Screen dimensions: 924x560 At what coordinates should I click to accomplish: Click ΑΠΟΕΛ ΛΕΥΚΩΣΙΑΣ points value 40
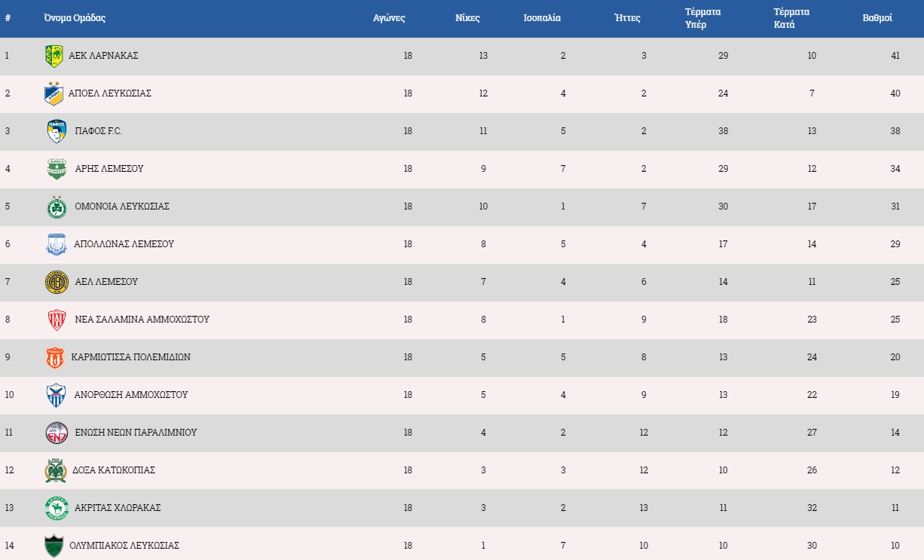(x=895, y=93)
